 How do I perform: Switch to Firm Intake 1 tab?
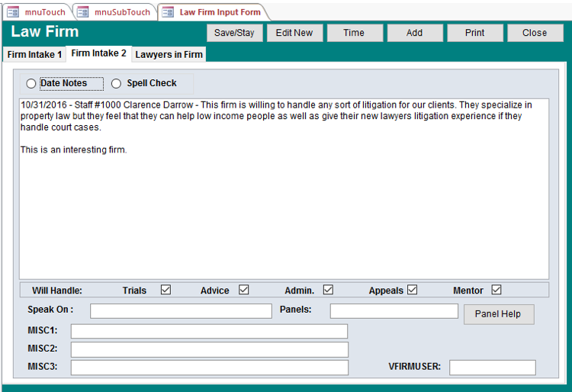coord(34,55)
